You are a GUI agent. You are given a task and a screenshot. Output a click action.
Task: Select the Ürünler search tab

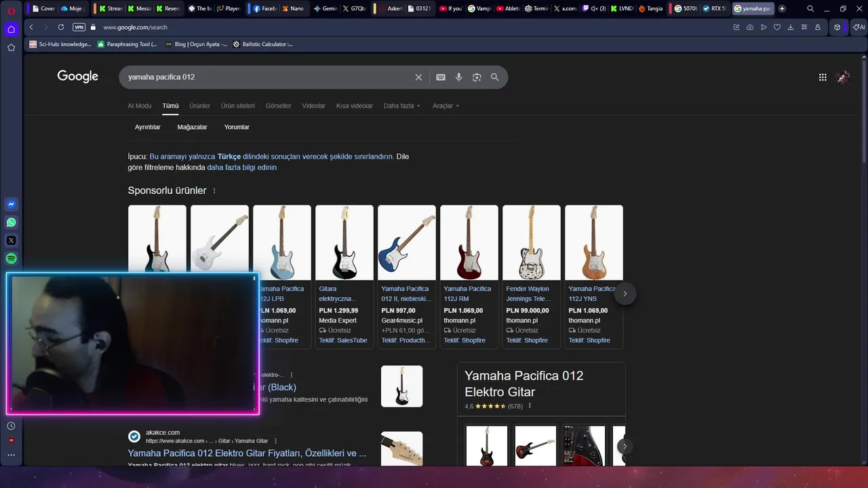point(200,106)
